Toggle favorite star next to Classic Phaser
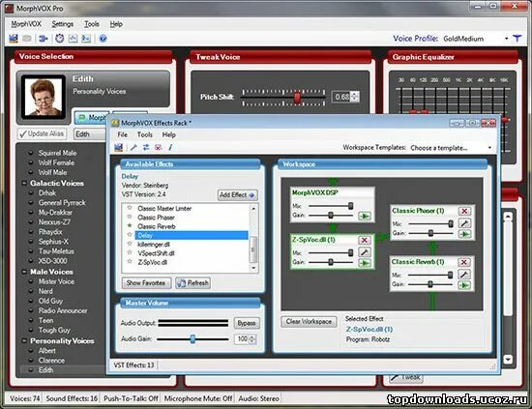 (130, 217)
